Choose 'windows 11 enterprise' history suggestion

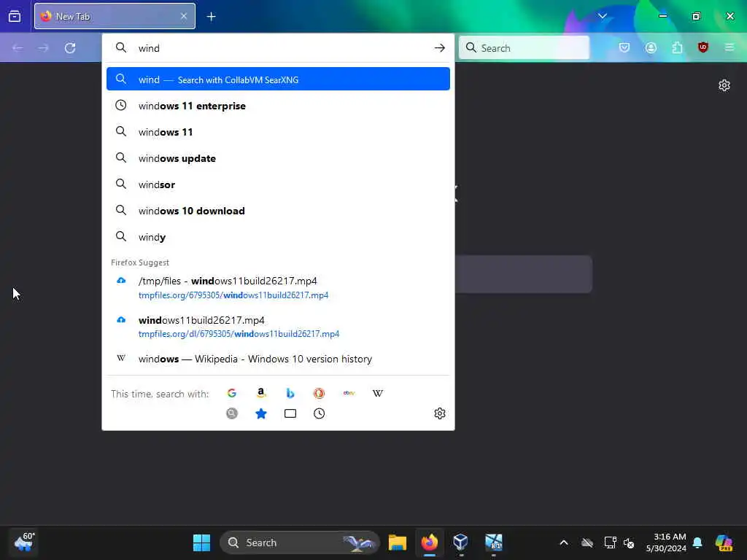[278, 106]
